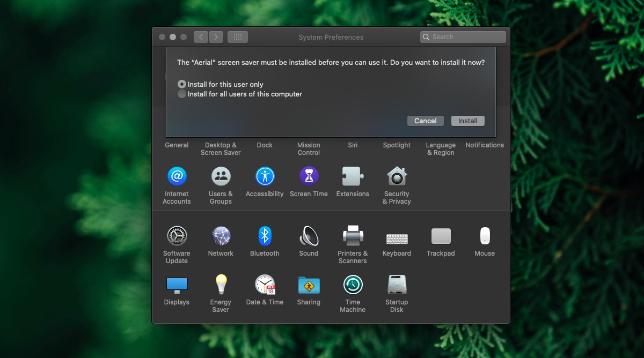
Task: Open Accessibility preference pane
Action: 265,176
